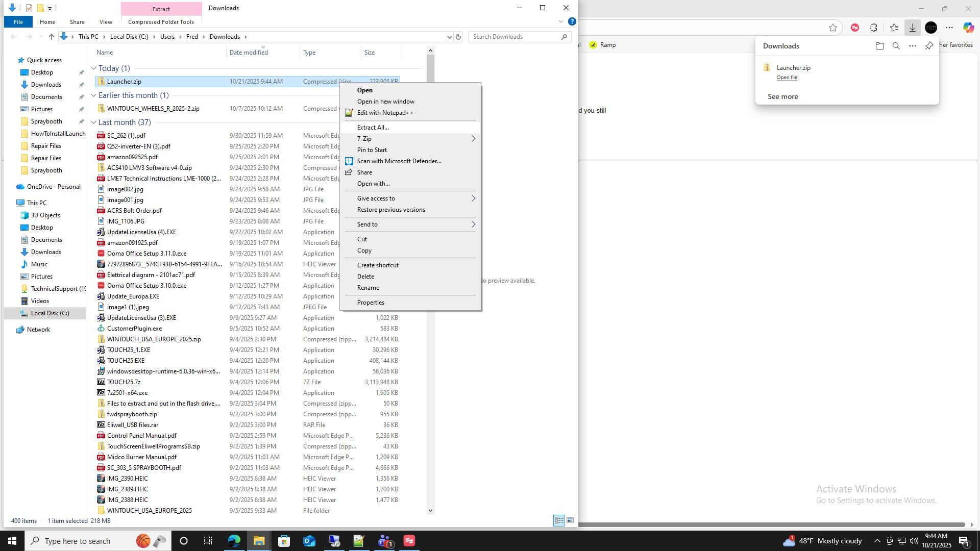This screenshot has height=551, width=980.
Task: Open downloads folder icon in Edge panel
Action: point(879,46)
